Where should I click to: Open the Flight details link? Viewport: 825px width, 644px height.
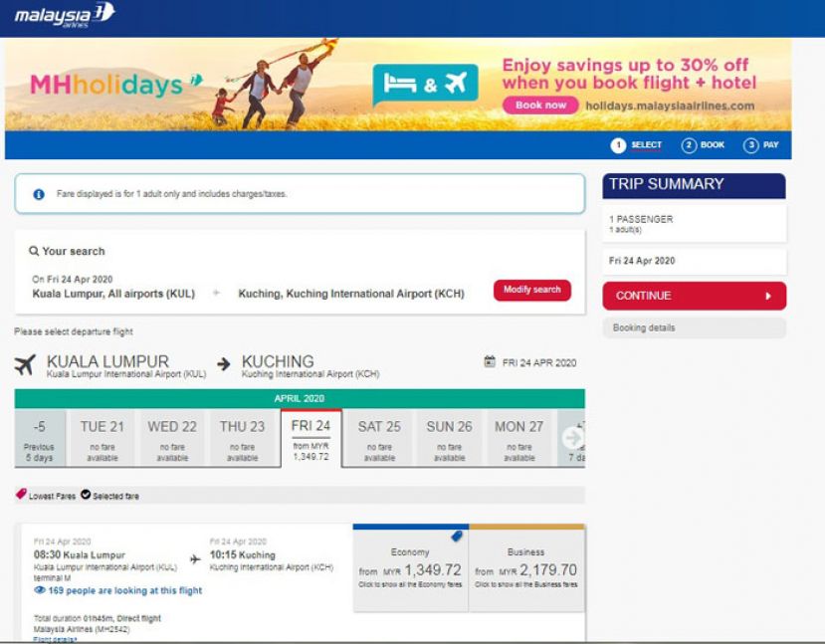click(x=55, y=639)
